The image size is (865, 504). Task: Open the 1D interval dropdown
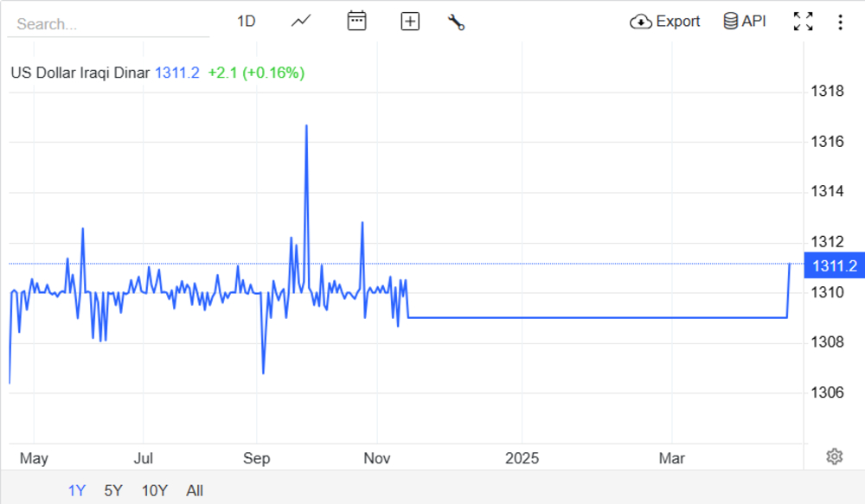pyautogui.click(x=247, y=22)
